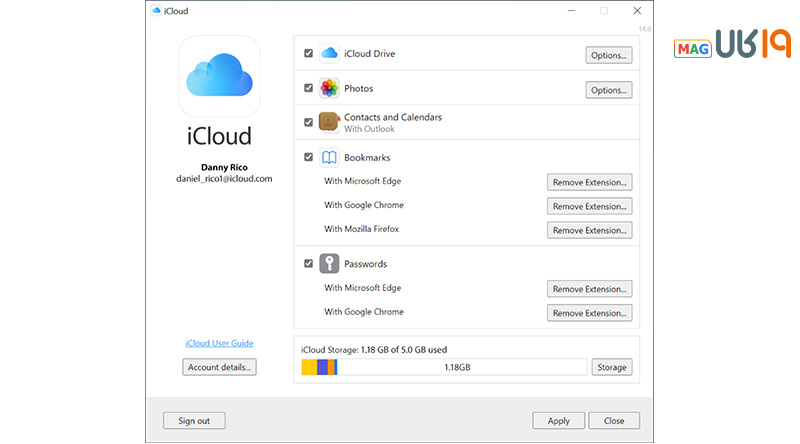800x444 pixels.
Task: Click the Bookmarks open-book icon
Action: tap(330, 158)
